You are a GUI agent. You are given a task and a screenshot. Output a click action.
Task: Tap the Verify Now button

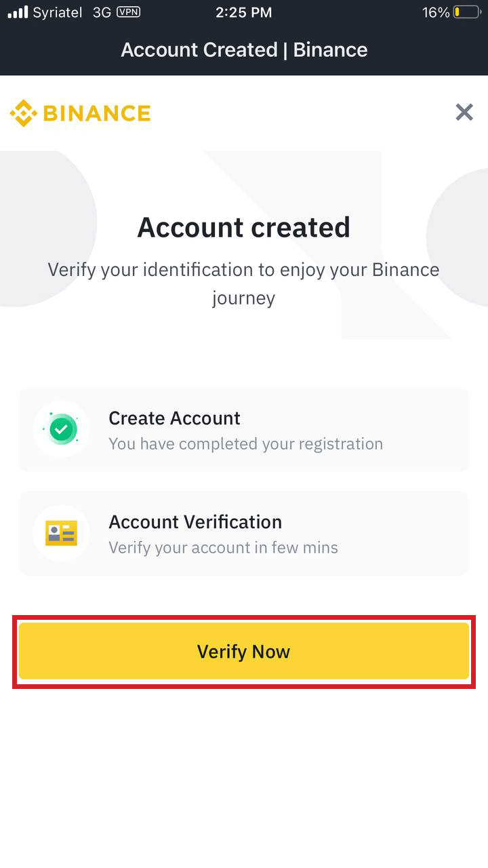pos(244,652)
